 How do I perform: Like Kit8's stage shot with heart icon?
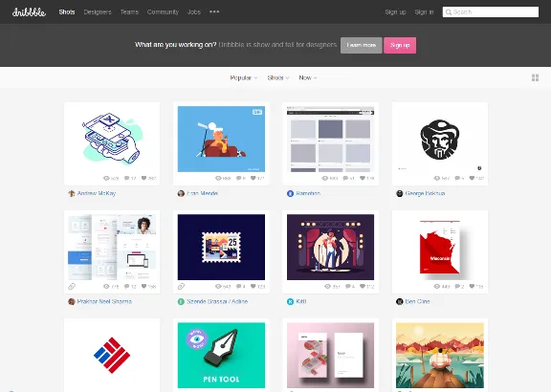pyautogui.click(x=363, y=286)
